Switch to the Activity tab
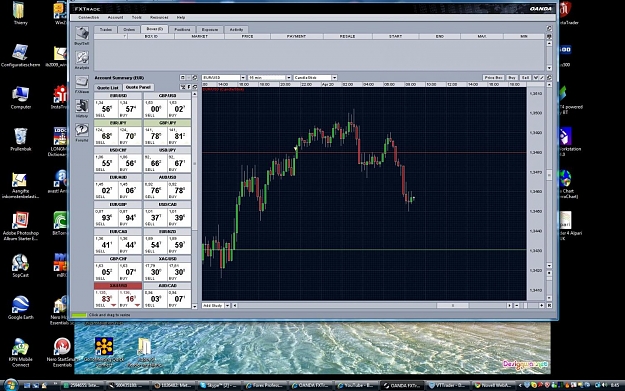 click(x=236, y=29)
